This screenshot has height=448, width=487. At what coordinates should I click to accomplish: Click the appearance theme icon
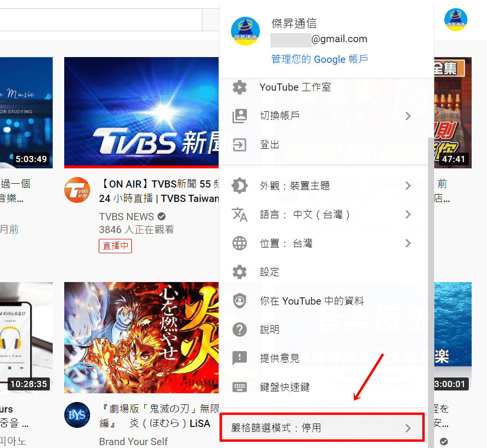click(x=240, y=186)
